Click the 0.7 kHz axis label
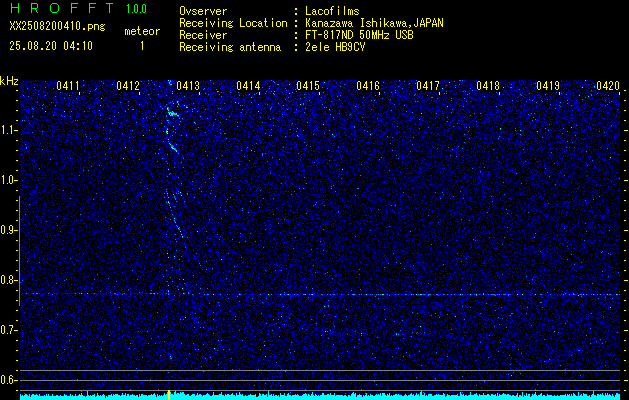Image resolution: width=629 pixels, height=400 pixels. [x=8, y=330]
